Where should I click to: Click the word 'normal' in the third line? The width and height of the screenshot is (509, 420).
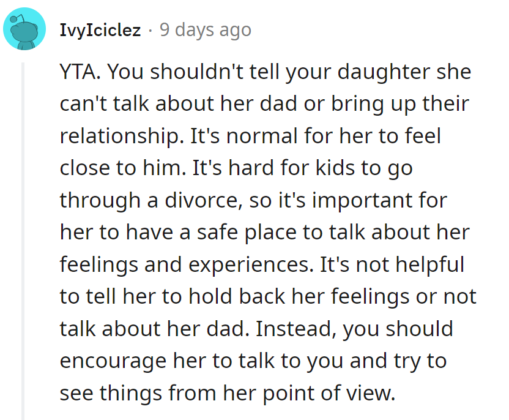262,136
